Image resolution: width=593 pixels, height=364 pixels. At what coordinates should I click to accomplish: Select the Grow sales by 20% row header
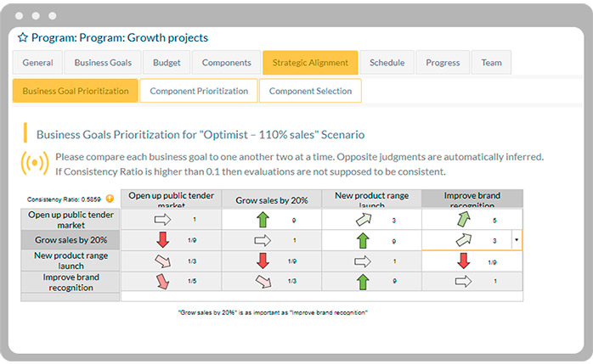71,240
